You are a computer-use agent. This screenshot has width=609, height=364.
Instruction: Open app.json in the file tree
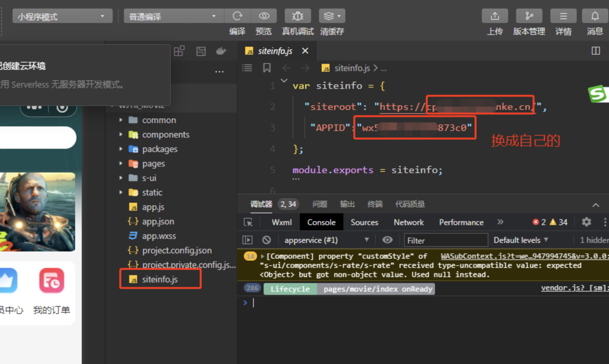158,221
